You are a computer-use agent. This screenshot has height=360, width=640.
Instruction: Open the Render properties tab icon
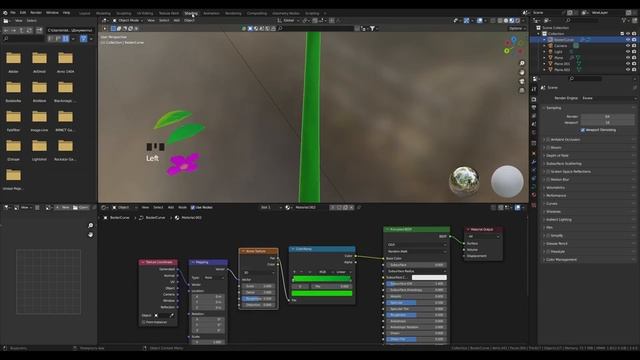coord(534,99)
